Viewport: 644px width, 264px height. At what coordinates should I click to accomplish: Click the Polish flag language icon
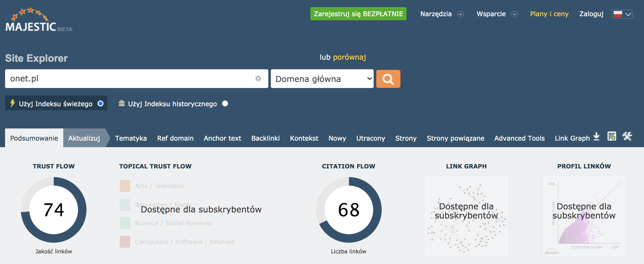(618, 14)
